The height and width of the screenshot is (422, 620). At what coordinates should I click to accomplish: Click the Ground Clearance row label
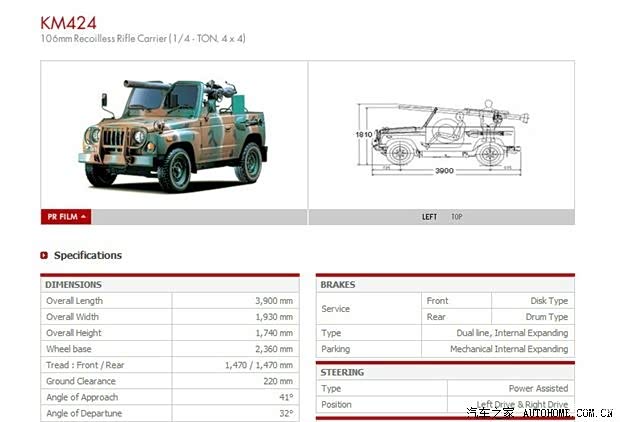[x=81, y=381]
